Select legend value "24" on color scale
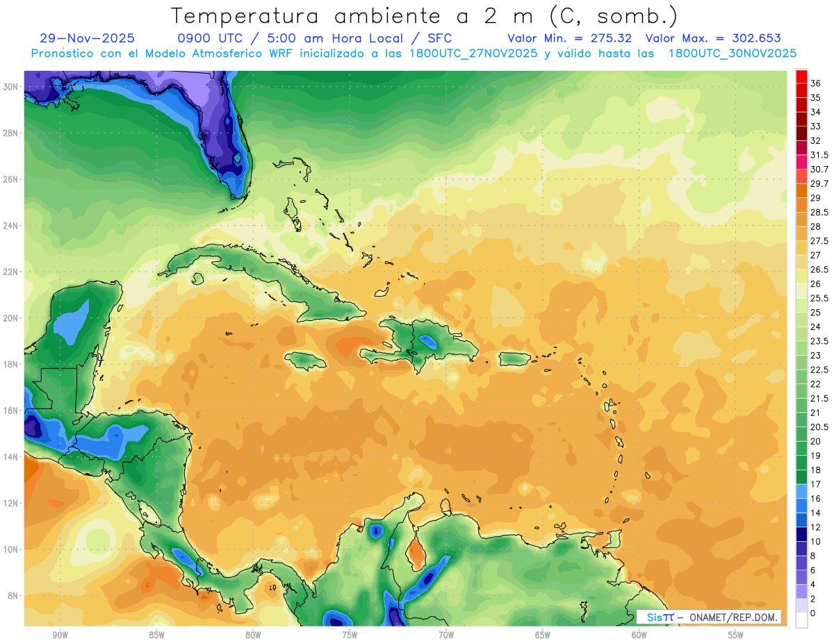834x644 pixels. click(816, 327)
